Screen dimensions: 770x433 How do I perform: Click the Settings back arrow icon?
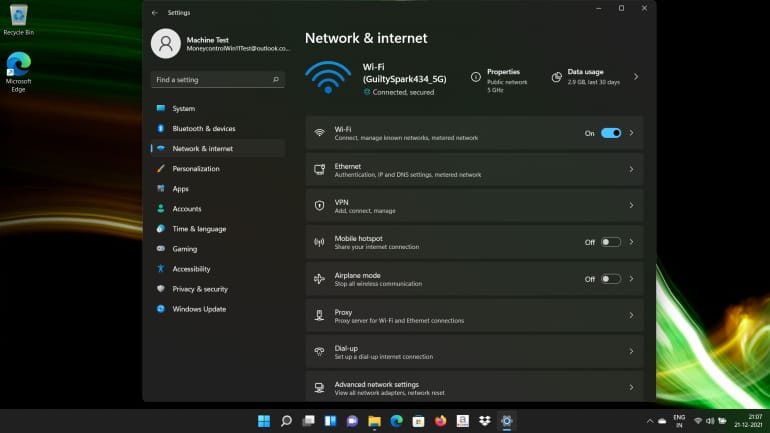[154, 13]
